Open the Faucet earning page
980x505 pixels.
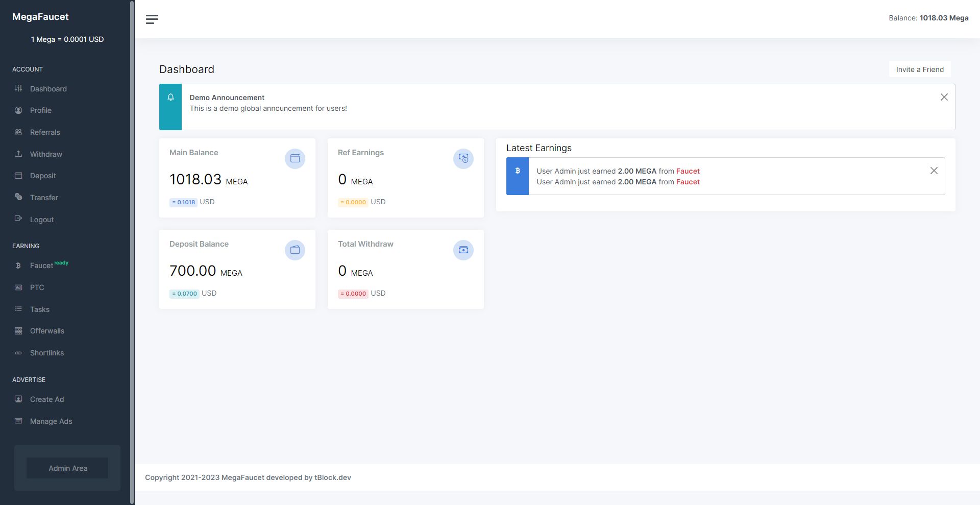pyautogui.click(x=41, y=266)
